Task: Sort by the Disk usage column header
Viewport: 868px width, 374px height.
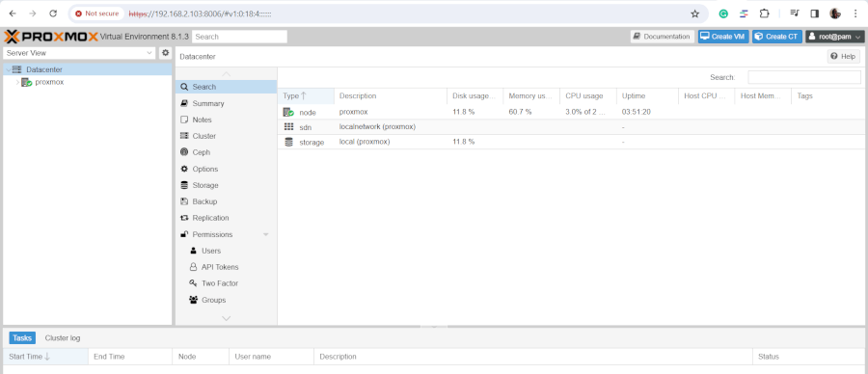Action: pyautogui.click(x=475, y=95)
